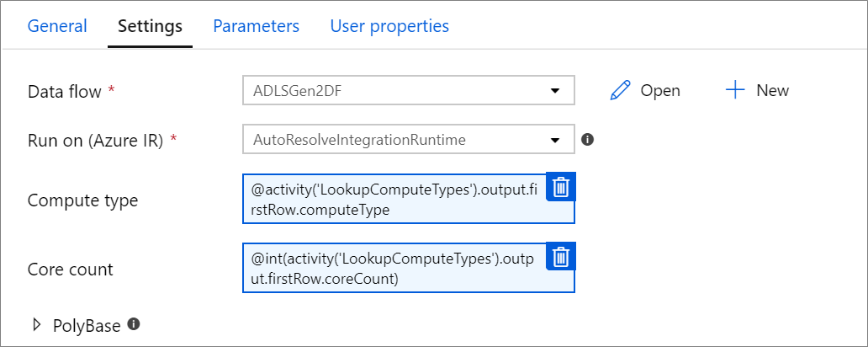Open the Data flow dropdown arrow
Viewport: 868px width, 347px height.
pos(555,91)
